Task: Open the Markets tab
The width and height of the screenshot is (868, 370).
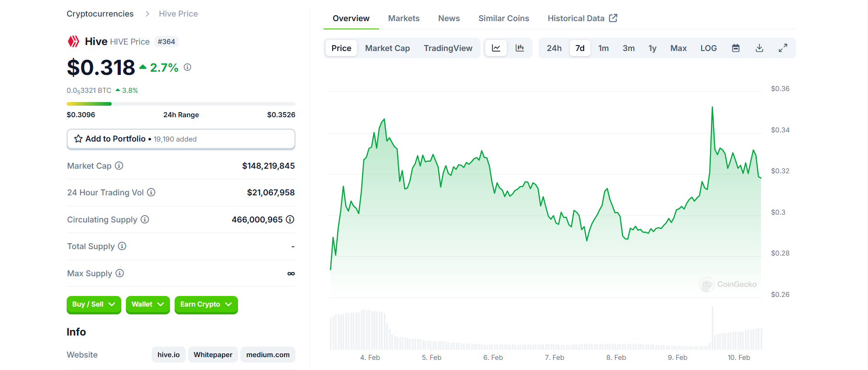Action: [x=404, y=18]
